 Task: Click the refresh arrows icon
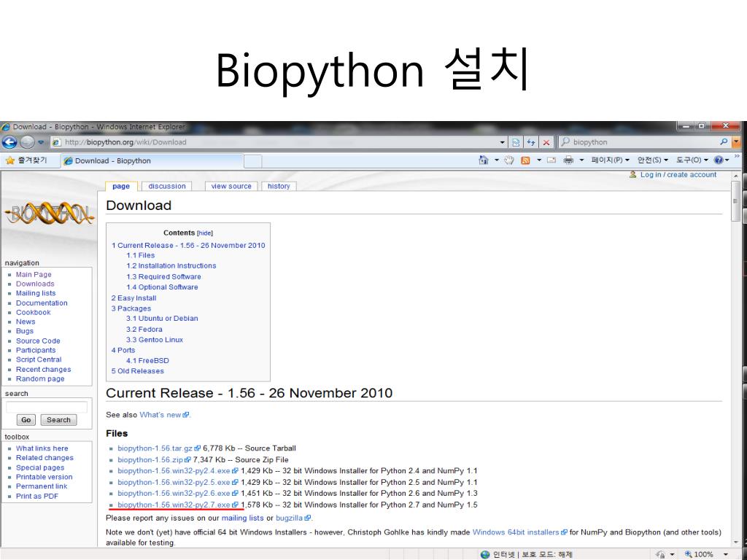tap(531, 142)
